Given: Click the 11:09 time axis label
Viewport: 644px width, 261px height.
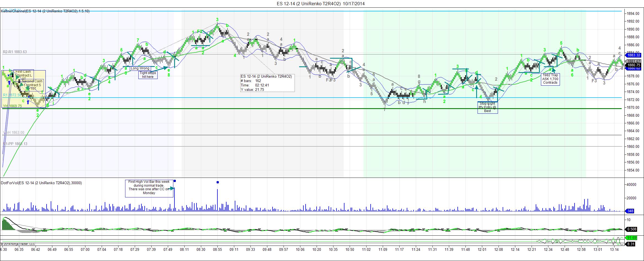Looking at the screenshot, I should [383, 249].
